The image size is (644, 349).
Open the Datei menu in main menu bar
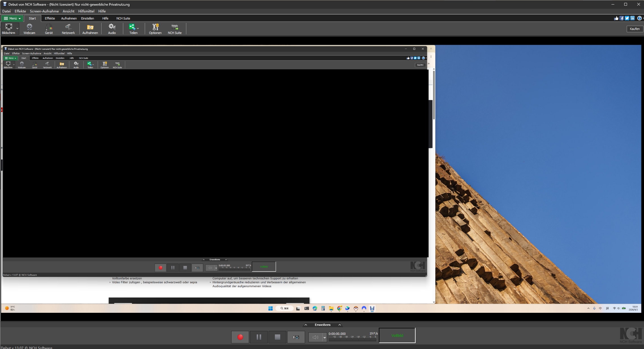[x=7, y=11]
